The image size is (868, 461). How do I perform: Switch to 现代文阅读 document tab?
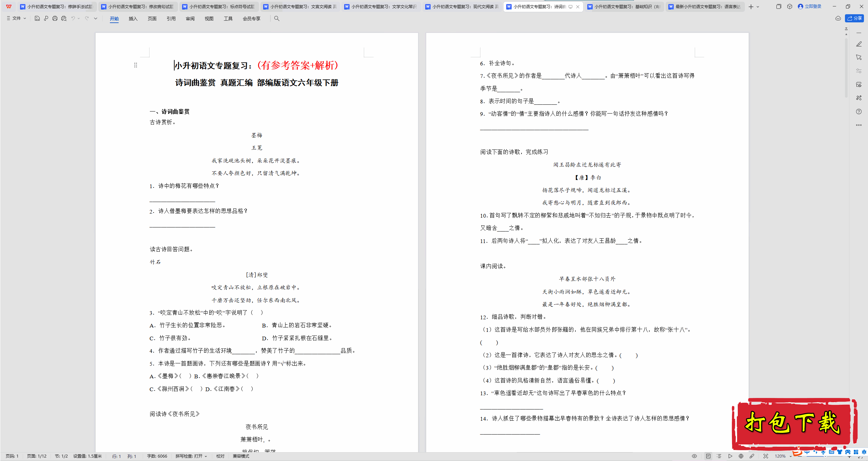(x=462, y=7)
